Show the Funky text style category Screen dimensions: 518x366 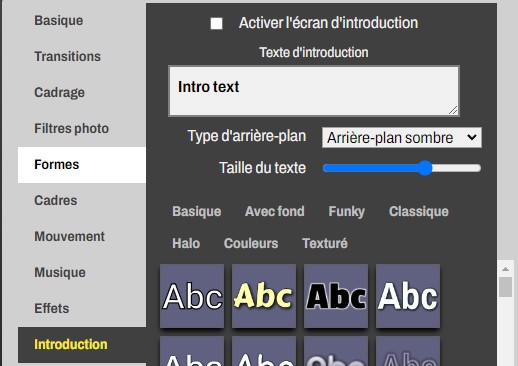[347, 211]
